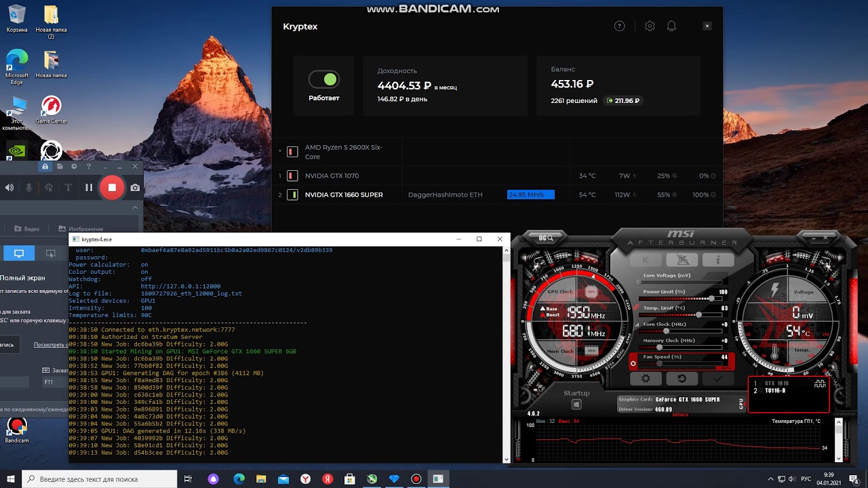Click the Windows search box
This screenshot has height=488, width=868.
[100, 479]
